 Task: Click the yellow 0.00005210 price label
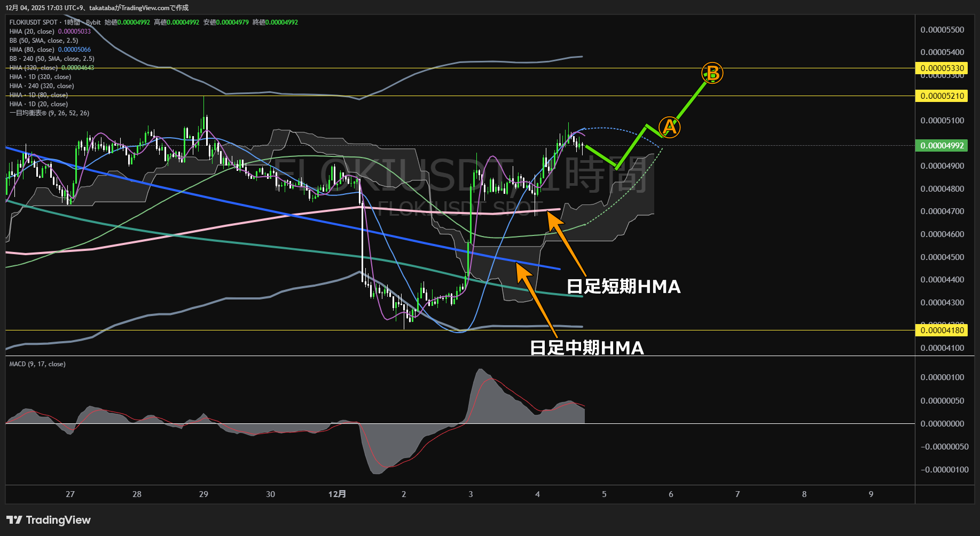pyautogui.click(x=942, y=96)
